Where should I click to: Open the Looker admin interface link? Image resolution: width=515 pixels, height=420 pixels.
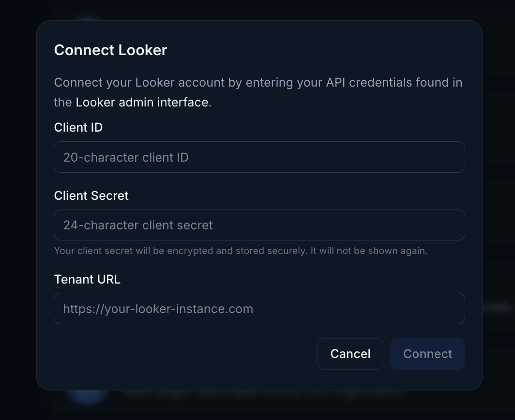(142, 102)
